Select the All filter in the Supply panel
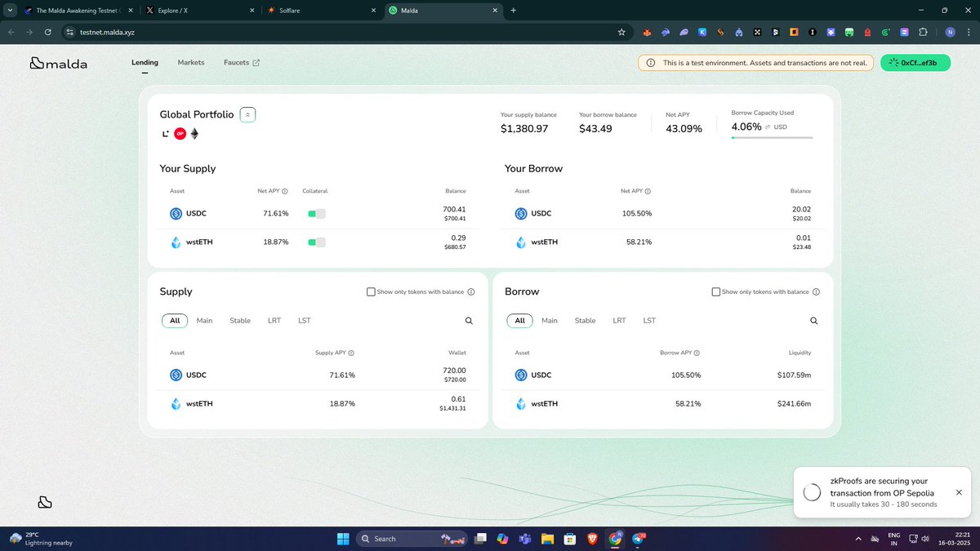This screenshot has height=551, width=980. [x=175, y=321]
